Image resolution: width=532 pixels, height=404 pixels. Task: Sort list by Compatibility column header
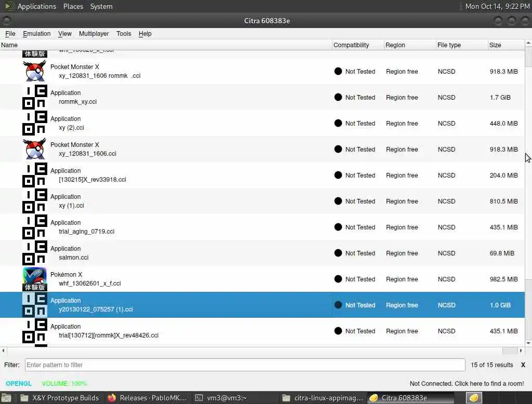(357, 45)
